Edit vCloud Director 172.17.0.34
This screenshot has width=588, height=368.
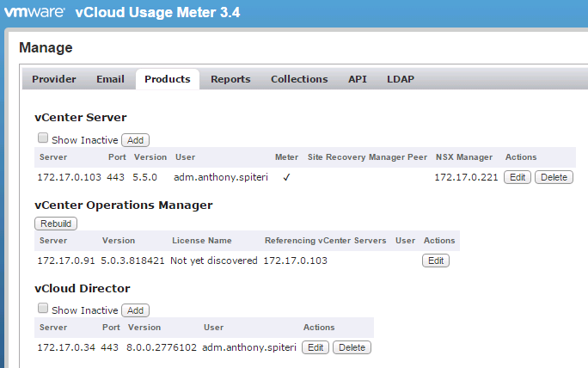315,347
